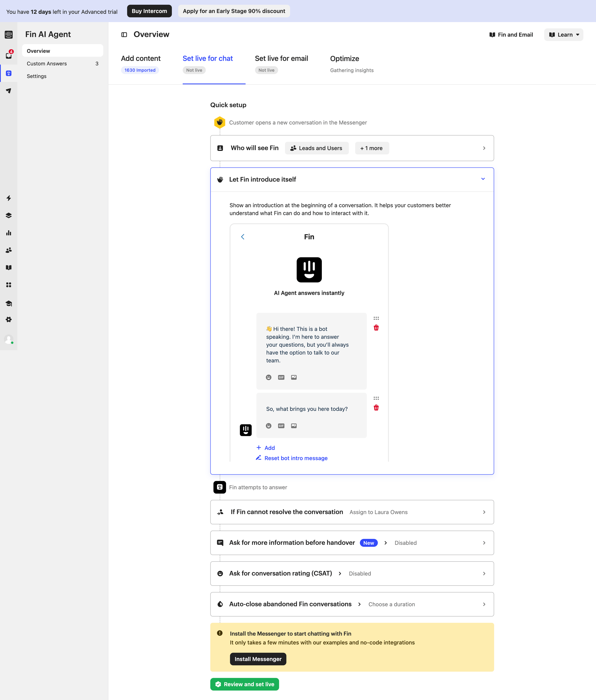Insert emoji in 'what brings you here' message
The height and width of the screenshot is (700, 596).
(269, 426)
